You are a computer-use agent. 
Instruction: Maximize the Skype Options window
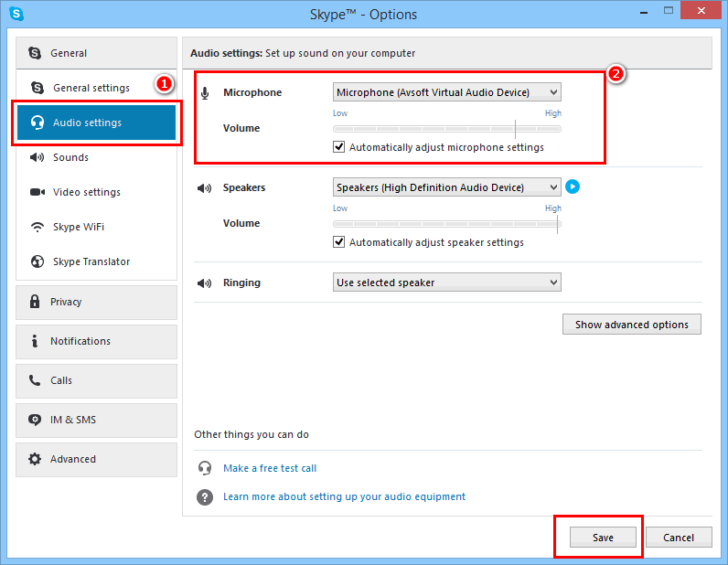669,11
